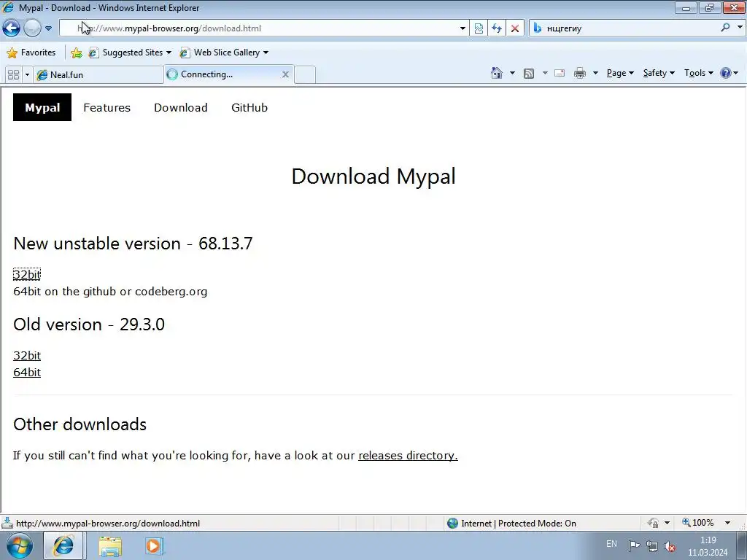Viewport: 747px width, 560px height.
Task: Open the GitHub nav link
Action: [x=249, y=108]
